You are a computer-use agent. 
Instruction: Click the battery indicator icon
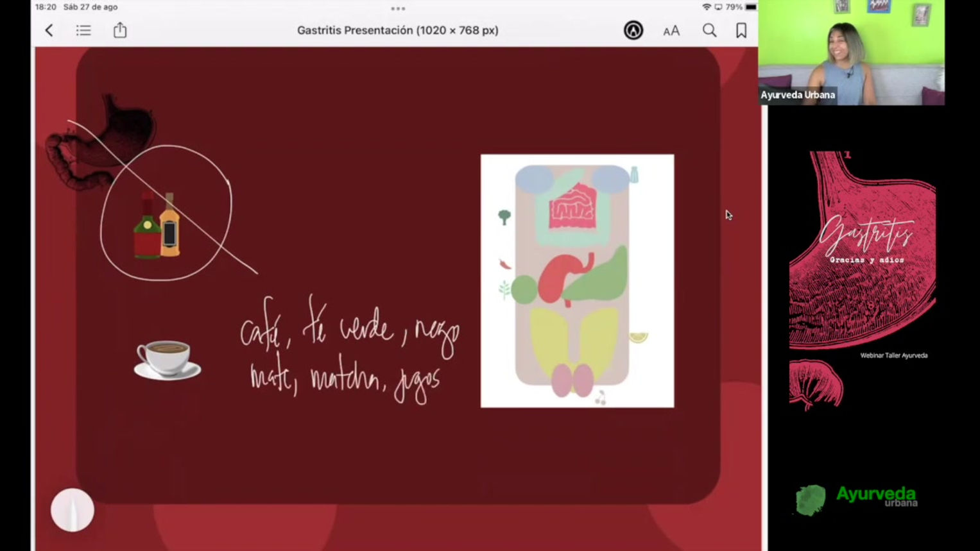(x=751, y=7)
